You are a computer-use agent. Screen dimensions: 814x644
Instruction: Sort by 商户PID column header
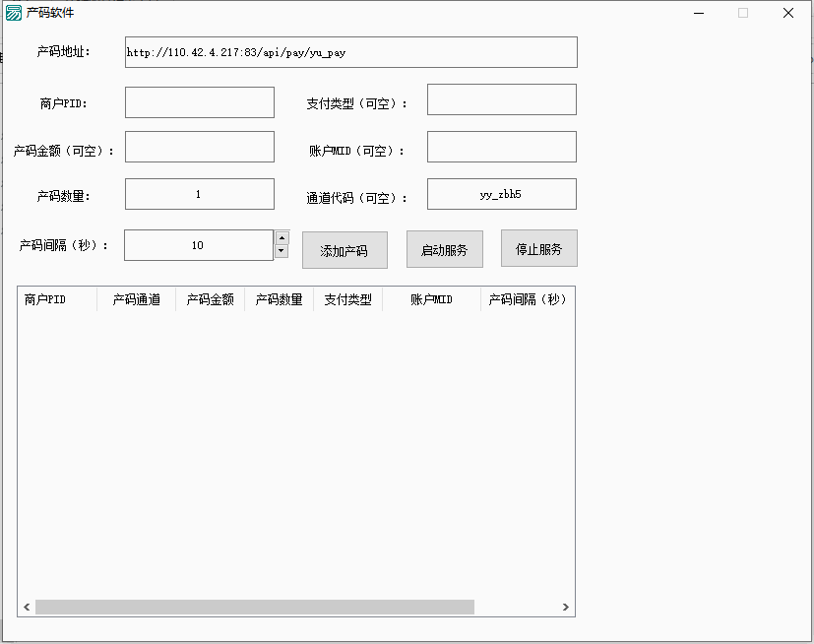[x=56, y=299]
